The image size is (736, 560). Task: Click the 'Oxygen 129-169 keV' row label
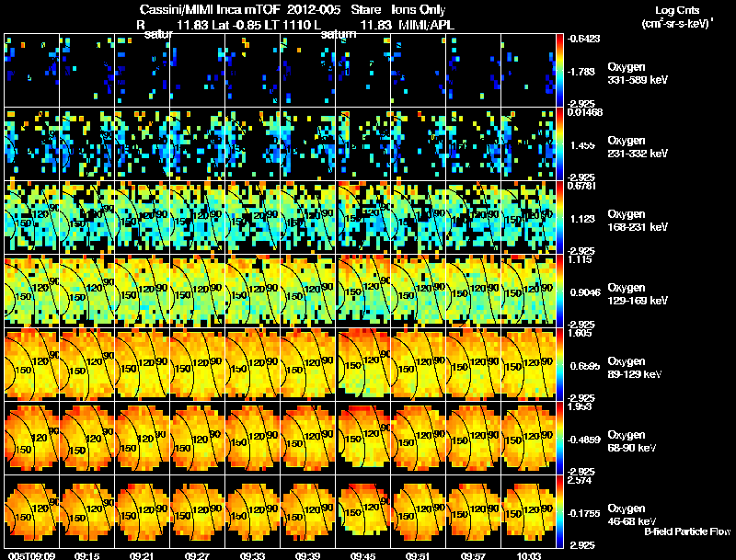point(638,294)
